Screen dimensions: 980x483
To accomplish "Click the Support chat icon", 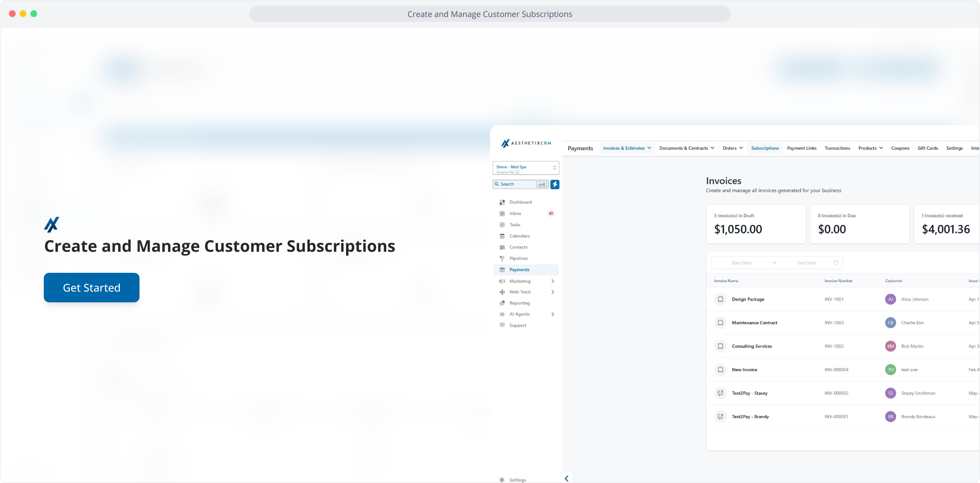I will tap(502, 325).
